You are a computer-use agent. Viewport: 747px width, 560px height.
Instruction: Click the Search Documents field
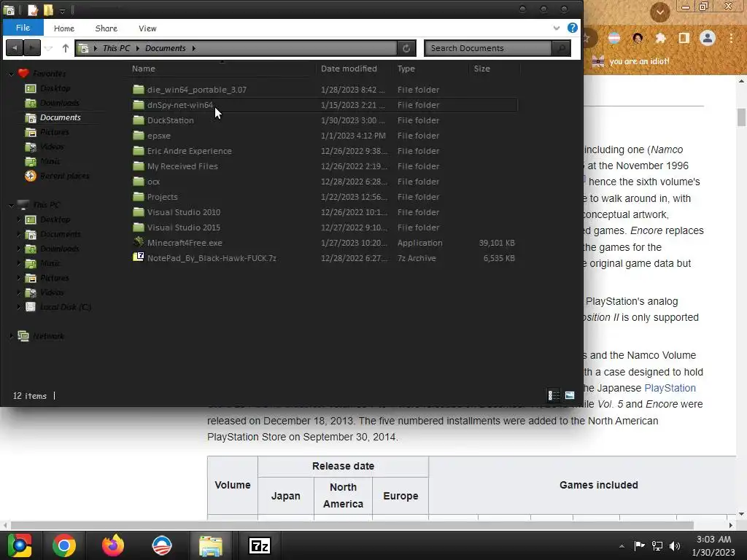[488, 48]
